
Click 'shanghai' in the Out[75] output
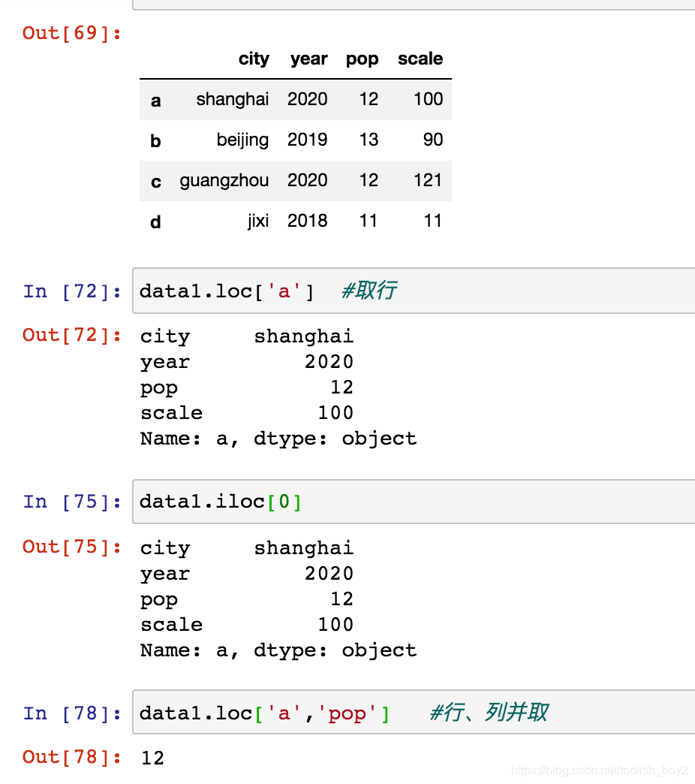304,548
